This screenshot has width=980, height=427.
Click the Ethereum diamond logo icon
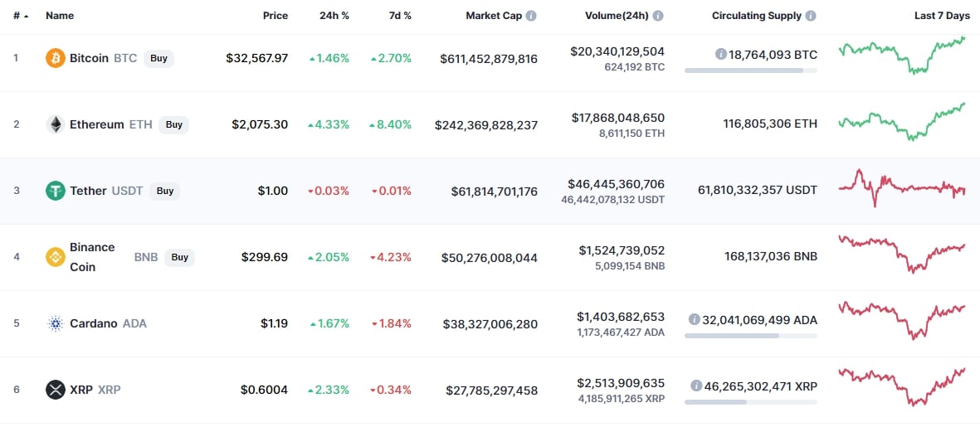click(x=56, y=124)
